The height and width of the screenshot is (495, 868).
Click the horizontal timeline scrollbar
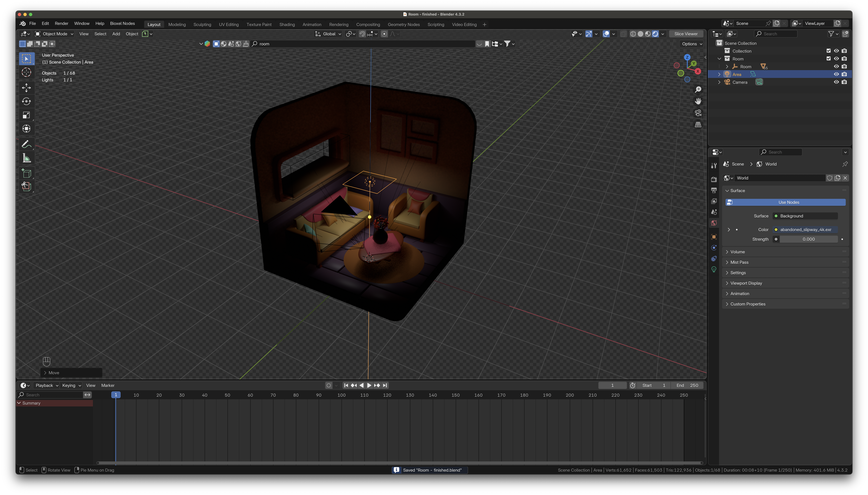[x=400, y=463]
